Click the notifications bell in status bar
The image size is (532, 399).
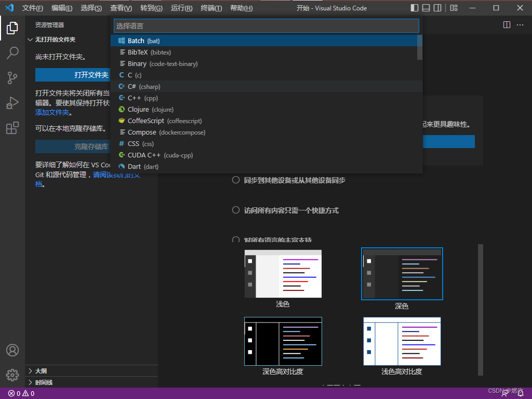(521, 394)
